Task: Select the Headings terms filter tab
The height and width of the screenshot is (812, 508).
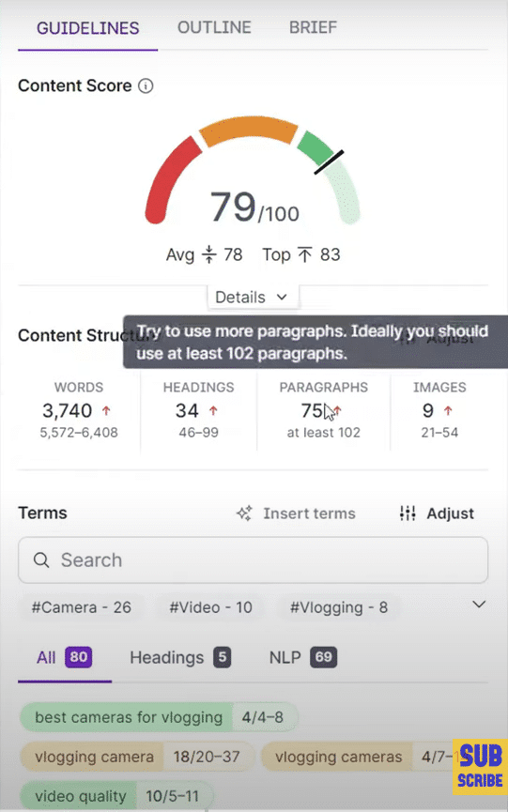Action: (x=180, y=658)
